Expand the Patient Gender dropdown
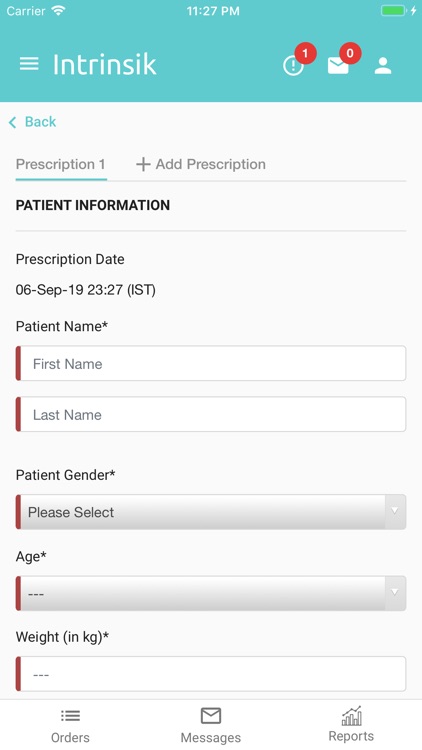Screen dimensions: 422x750 tap(211, 512)
